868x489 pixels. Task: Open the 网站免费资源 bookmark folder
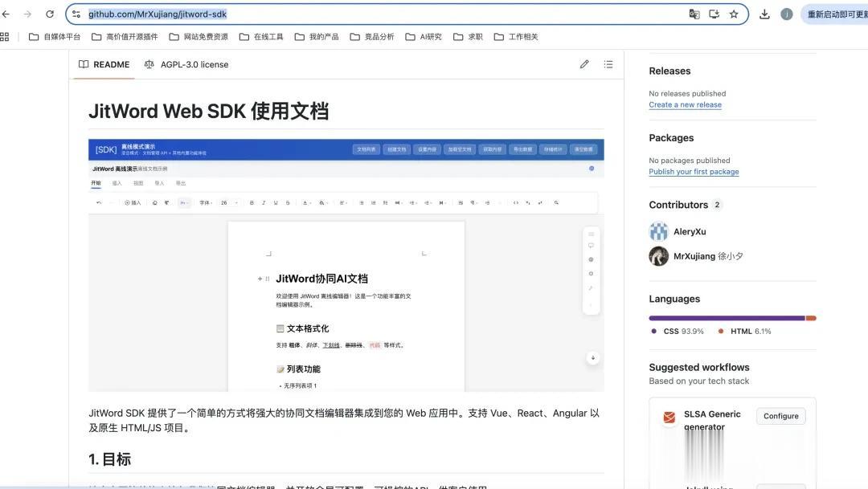pyautogui.click(x=199, y=36)
